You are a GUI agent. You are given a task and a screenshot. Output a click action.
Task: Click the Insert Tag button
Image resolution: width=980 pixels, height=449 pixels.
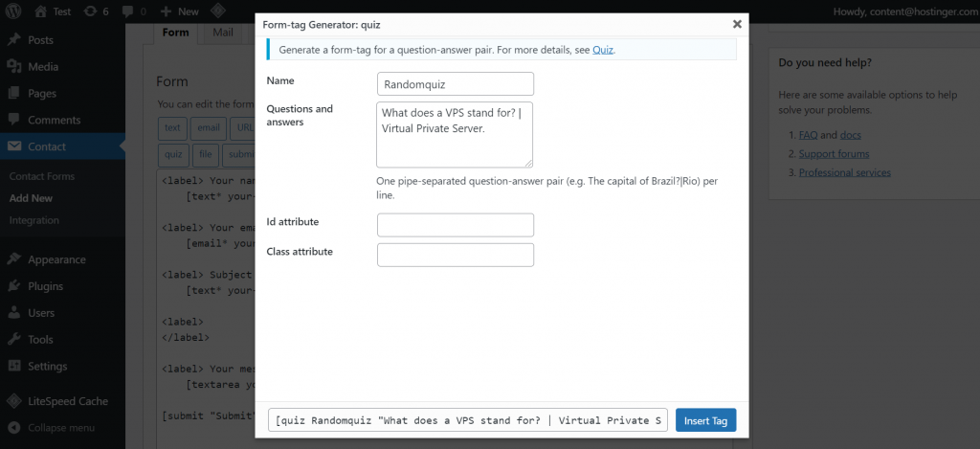pyautogui.click(x=705, y=420)
